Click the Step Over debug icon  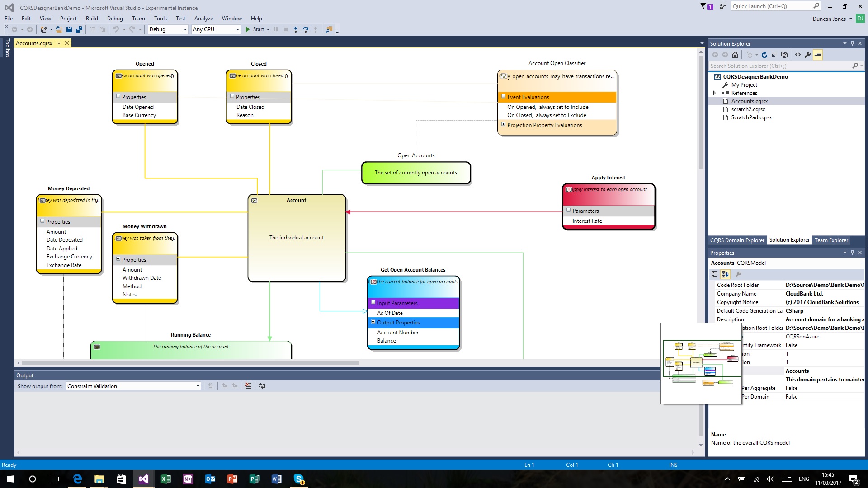pos(306,29)
